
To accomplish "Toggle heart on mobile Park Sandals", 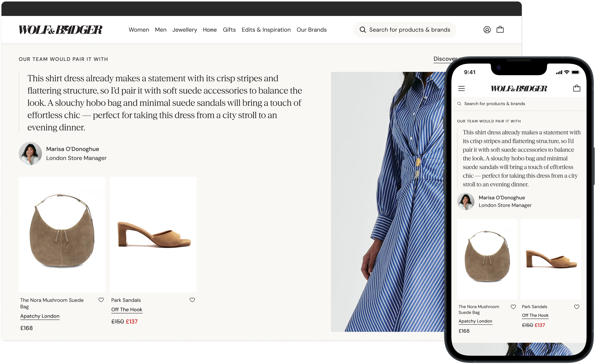I will 576,307.
